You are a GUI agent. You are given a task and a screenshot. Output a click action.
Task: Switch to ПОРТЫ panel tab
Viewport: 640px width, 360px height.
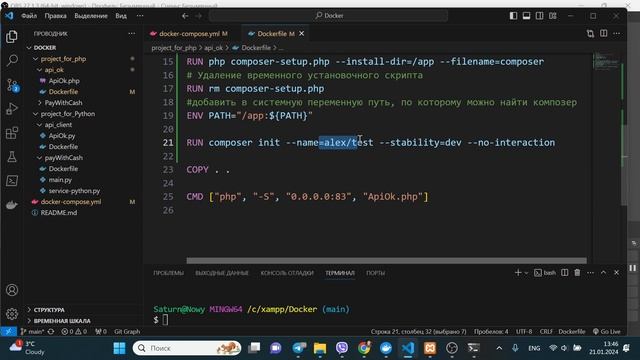click(x=375, y=273)
